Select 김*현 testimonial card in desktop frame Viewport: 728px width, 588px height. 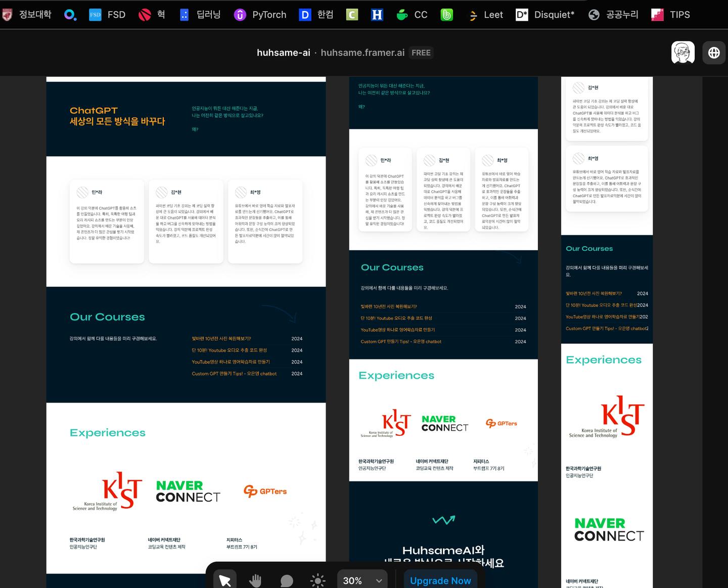point(186,221)
